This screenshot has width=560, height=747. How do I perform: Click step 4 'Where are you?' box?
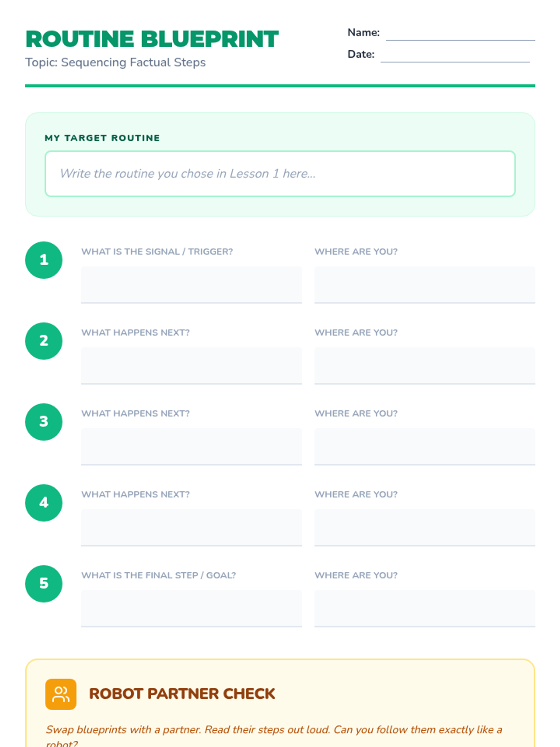click(425, 527)
